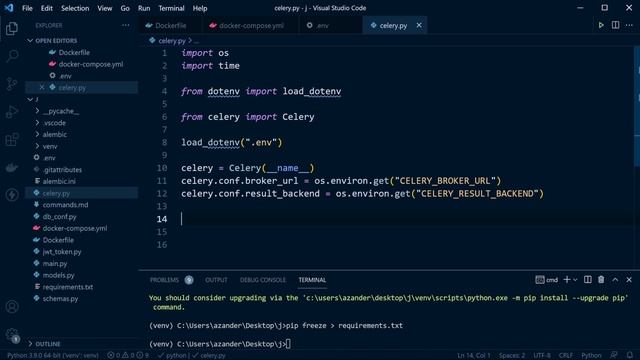The height and width of the screenshot is (360, 640).
Task: Click the feedback icon in status bar
Action: pos(614,355)
